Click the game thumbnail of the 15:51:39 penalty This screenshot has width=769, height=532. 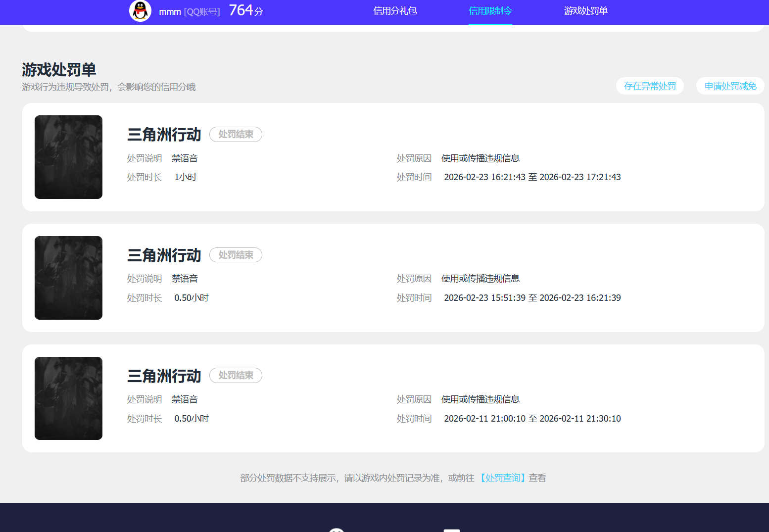(x=68, y=278)
